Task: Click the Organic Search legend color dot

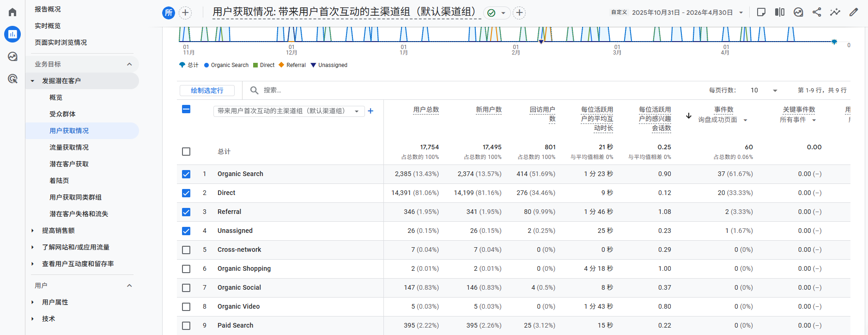Action: [x=206, y=65]
